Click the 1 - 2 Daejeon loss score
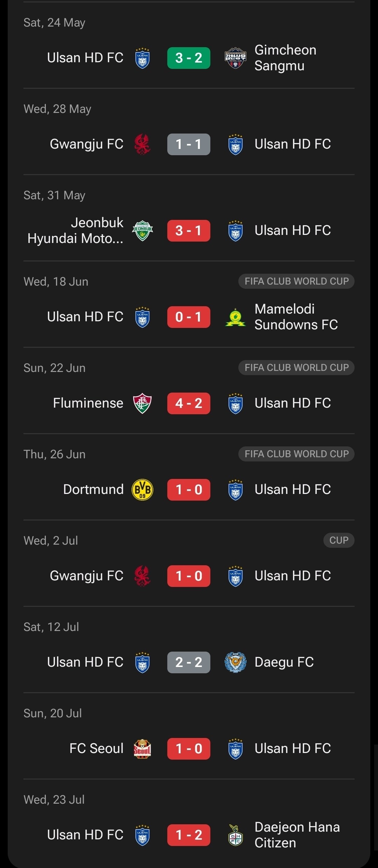This screenshot has width=378, height=868. [189, 835]
